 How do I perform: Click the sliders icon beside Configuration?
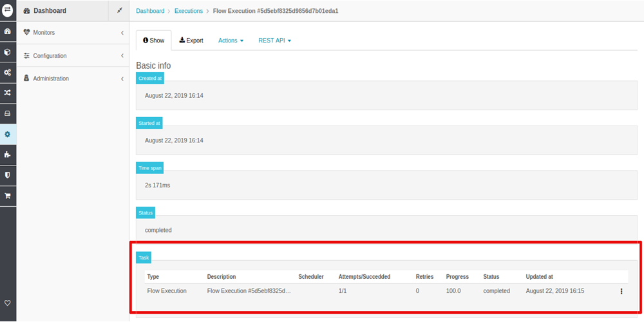coord(26,55)
